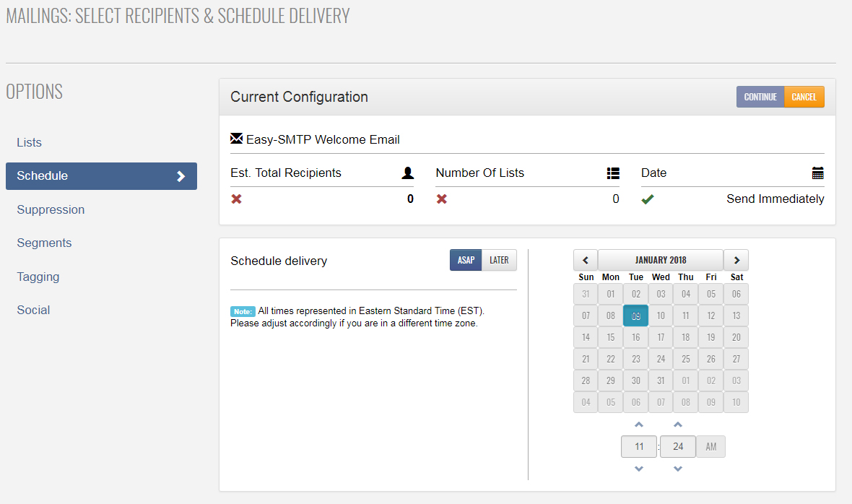
Task: Toggle the AM/PM button
Action: pyautogui.click(x=710, y=447)
